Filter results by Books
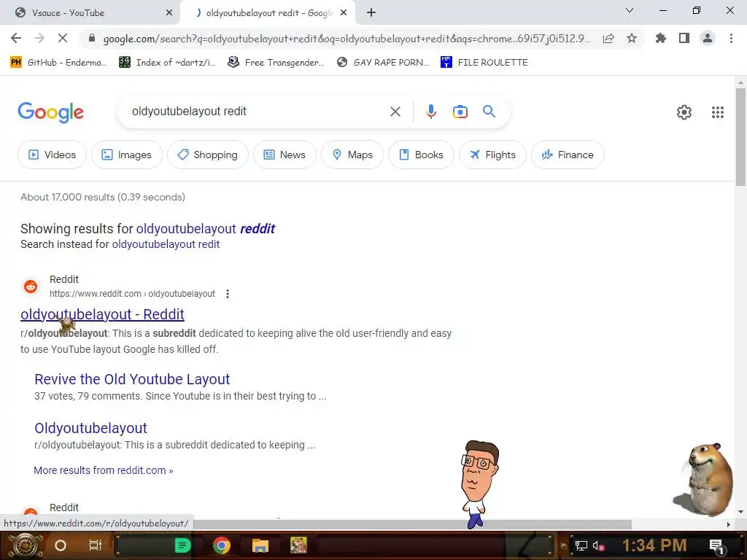The image size is (747, 560). point(421,155)
